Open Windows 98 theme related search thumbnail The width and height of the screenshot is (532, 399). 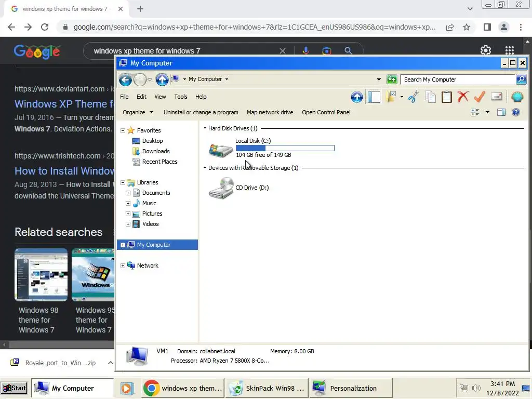click(41, 275)
